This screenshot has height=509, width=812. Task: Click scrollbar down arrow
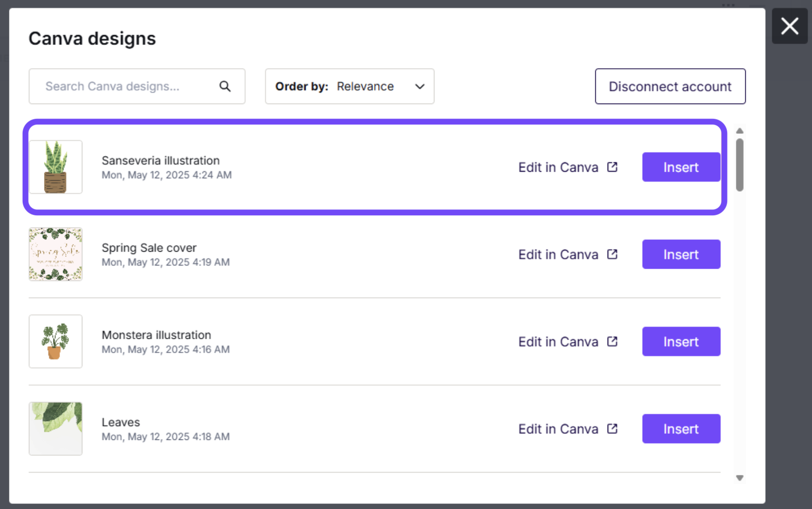(740, 478)
